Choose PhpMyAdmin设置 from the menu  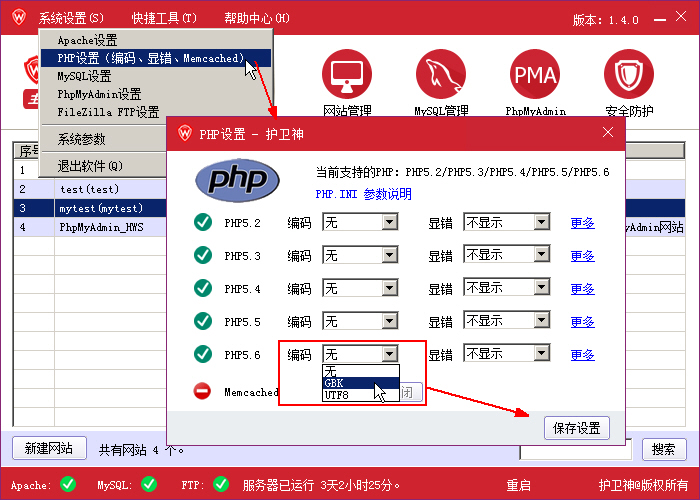[x=156, y=94]
